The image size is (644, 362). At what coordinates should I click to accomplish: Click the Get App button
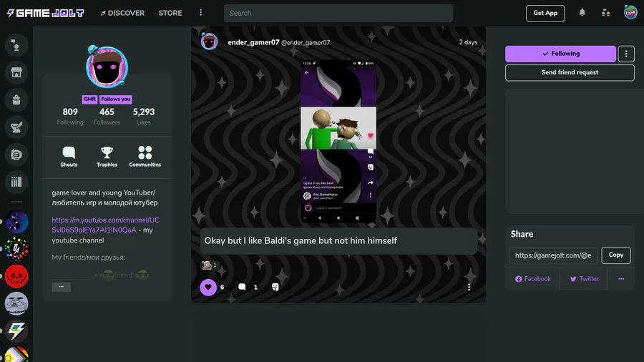click(x=545, y=13)
